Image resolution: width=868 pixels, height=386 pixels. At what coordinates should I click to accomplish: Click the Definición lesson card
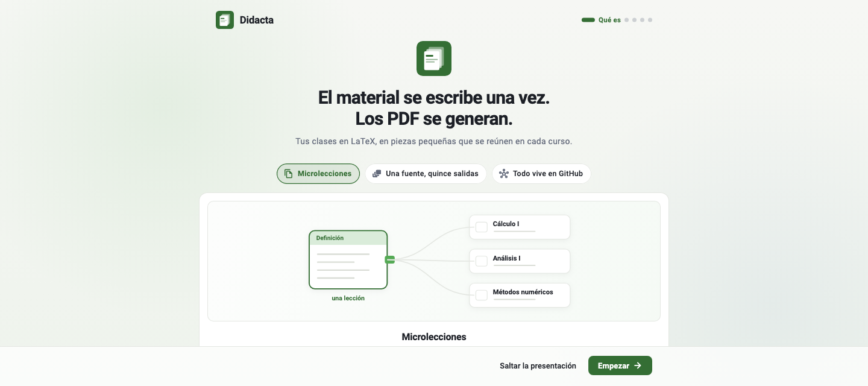[x=348, y=260]
